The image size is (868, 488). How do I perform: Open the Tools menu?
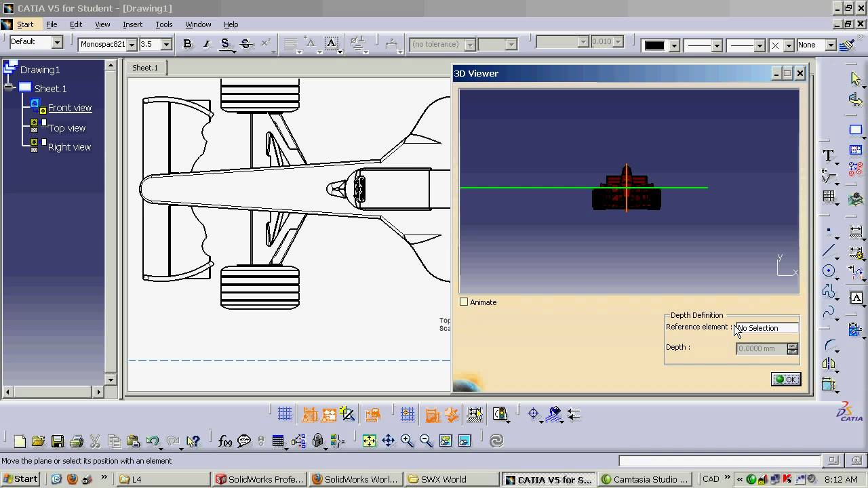coord(164,24)
